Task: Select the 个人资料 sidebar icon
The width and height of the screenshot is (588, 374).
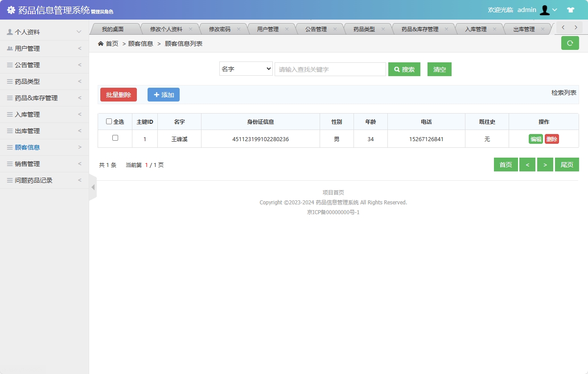Action: coord(10,32)
